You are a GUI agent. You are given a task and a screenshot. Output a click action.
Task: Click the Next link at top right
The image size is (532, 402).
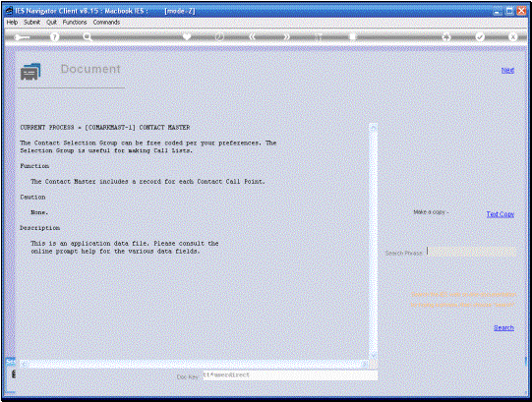coord(507,70)
